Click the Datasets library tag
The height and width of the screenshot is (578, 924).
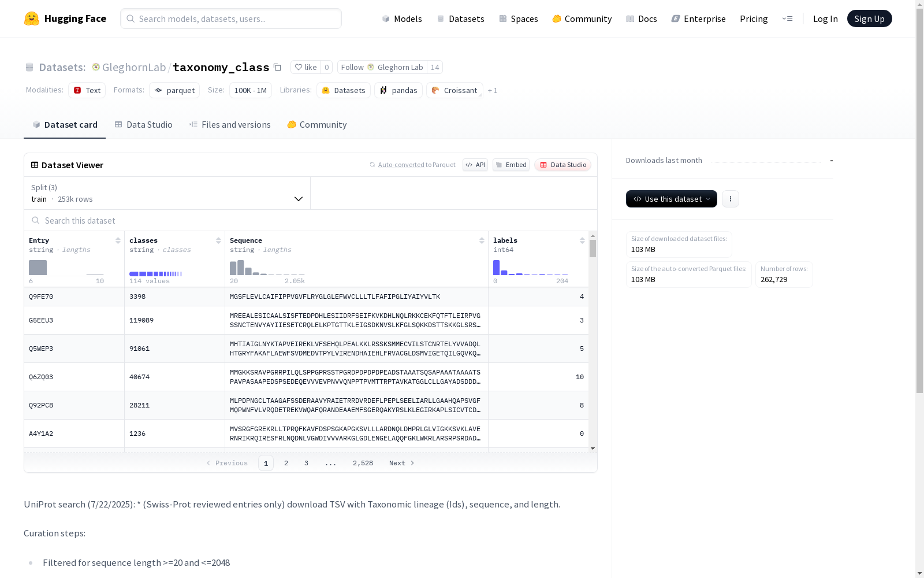344,90
